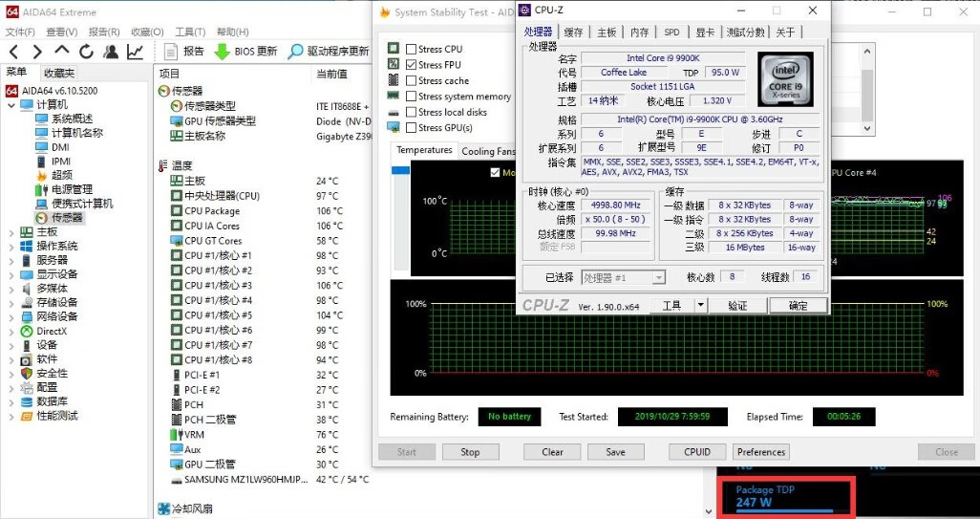This screenshot has height=519, width=980.
Task: Enable Stress local disks checkbox
Action: 412,112
